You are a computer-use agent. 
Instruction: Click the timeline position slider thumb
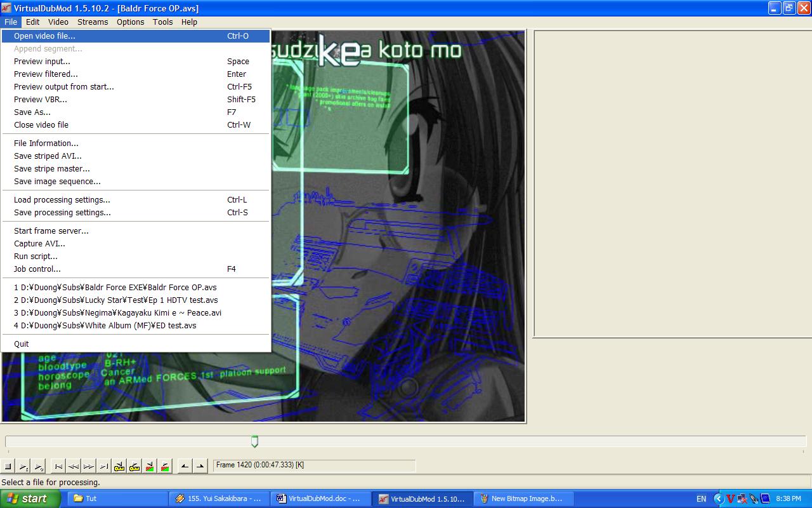pos(254,441)
